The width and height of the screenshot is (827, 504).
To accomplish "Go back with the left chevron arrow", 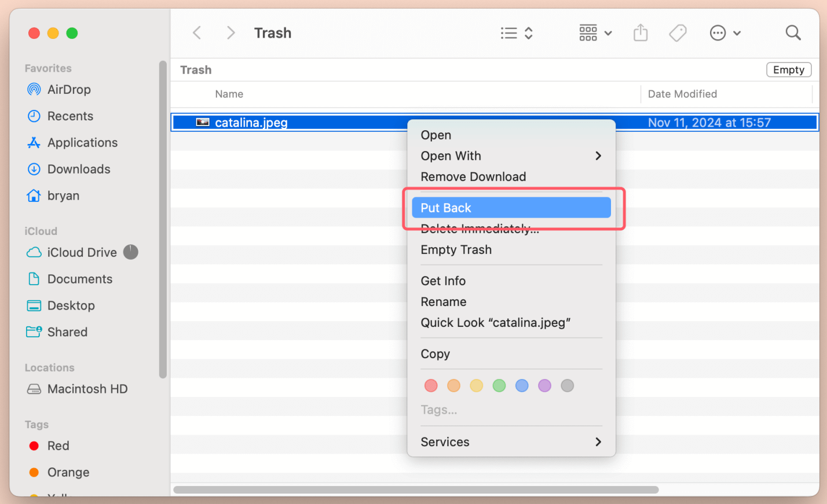I will click(197, 33).
